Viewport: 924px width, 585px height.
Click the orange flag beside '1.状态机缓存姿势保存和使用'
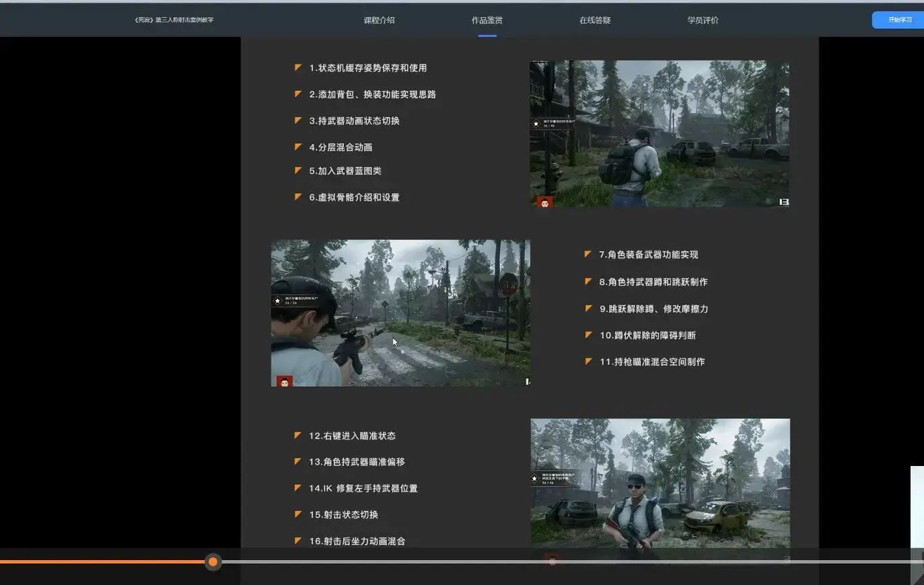click(x=298, y=67)
